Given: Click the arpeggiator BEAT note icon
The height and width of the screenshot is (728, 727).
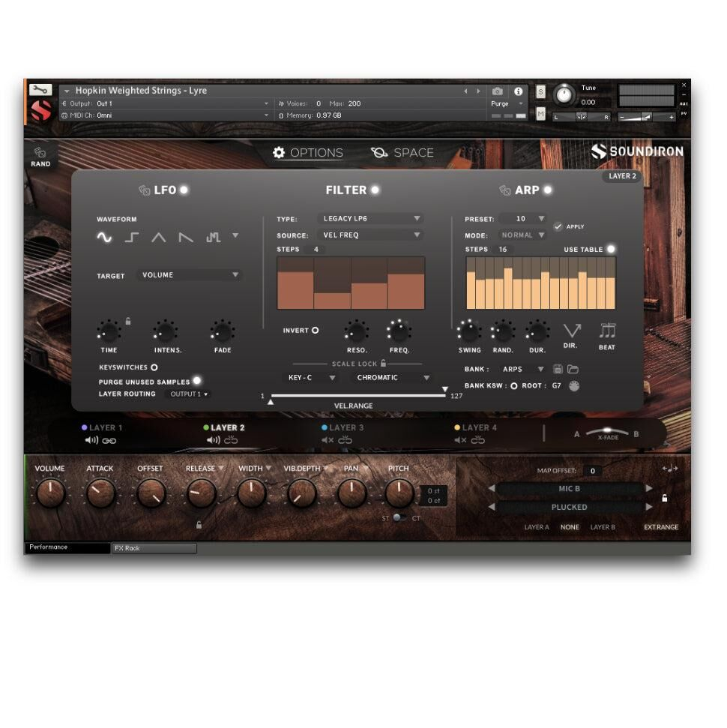Looking at the screenshot, I should (607, 331).
